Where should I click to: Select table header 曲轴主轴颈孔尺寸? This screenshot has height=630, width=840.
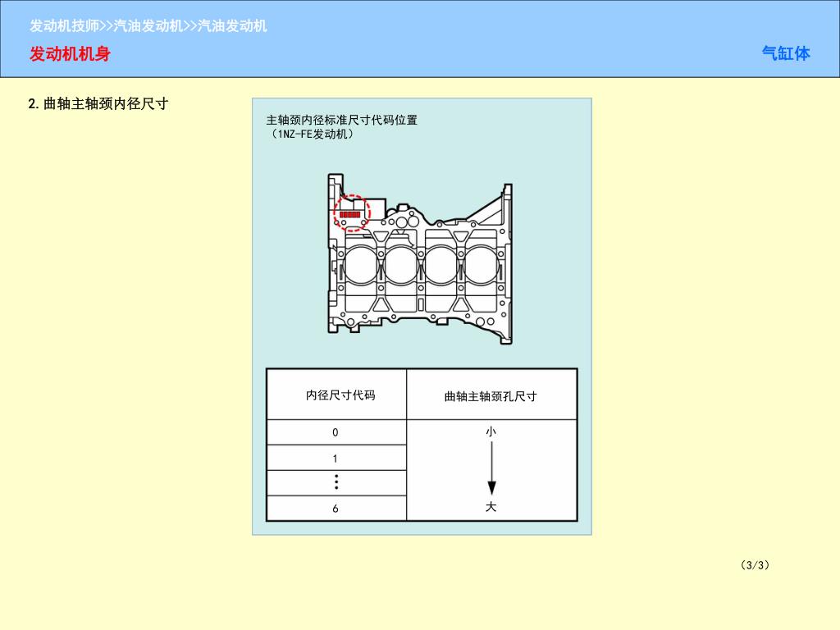(x=491, y=396)
